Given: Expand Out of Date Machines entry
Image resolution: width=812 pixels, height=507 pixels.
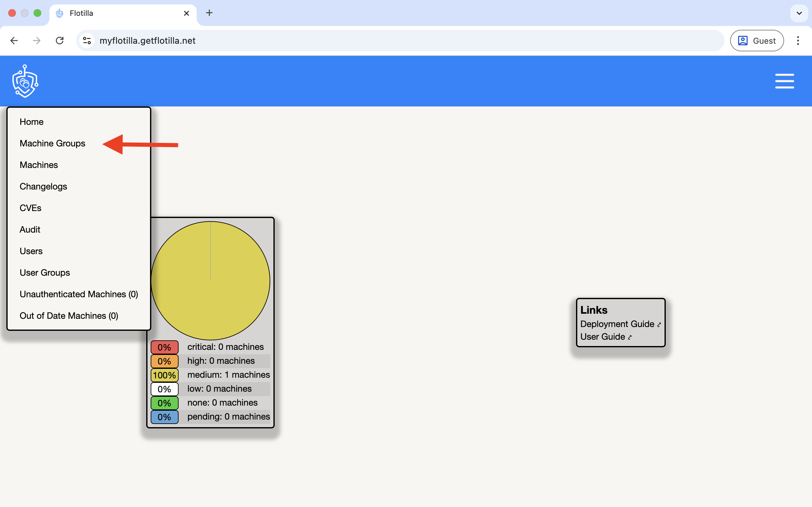Looking at the screenshot, I should pos(69,316).
